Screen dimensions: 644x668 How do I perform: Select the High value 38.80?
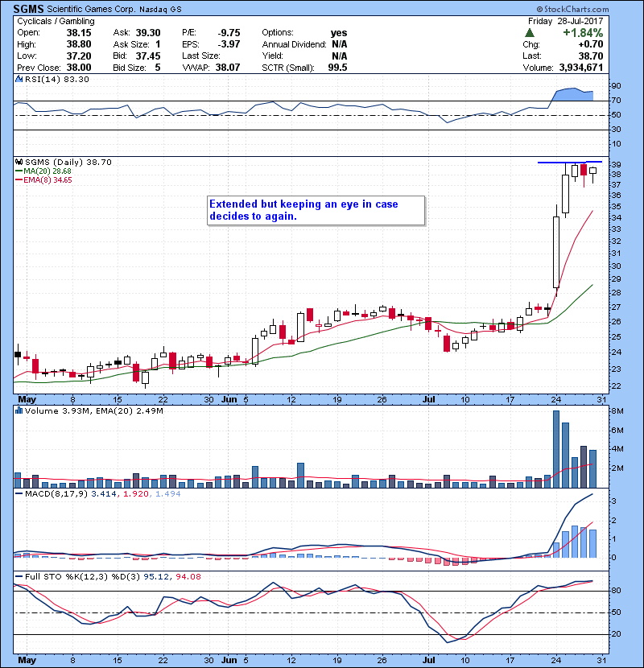(79, 44)
